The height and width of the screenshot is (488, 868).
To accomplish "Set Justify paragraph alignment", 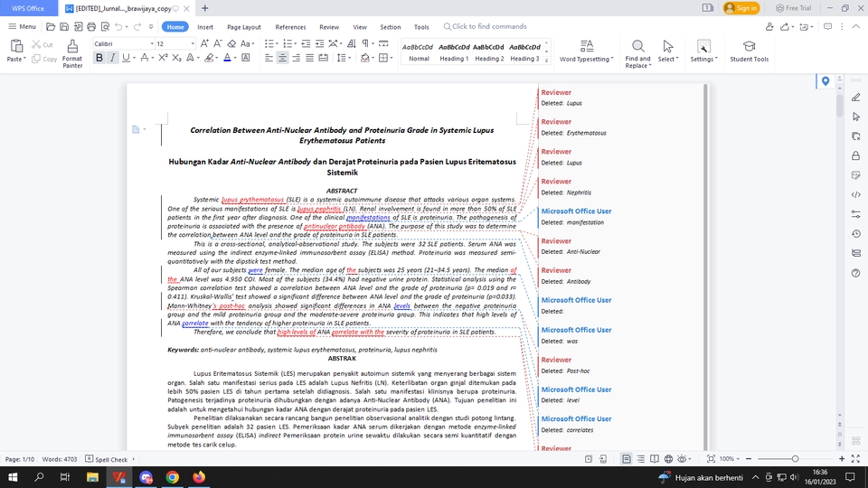I will [309, 58].
